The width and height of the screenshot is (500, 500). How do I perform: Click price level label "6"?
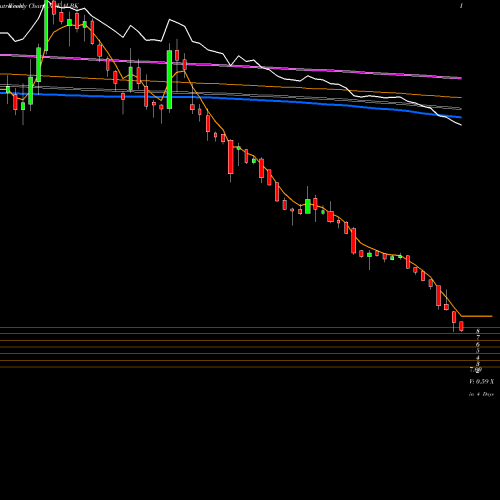coord(478,344)
